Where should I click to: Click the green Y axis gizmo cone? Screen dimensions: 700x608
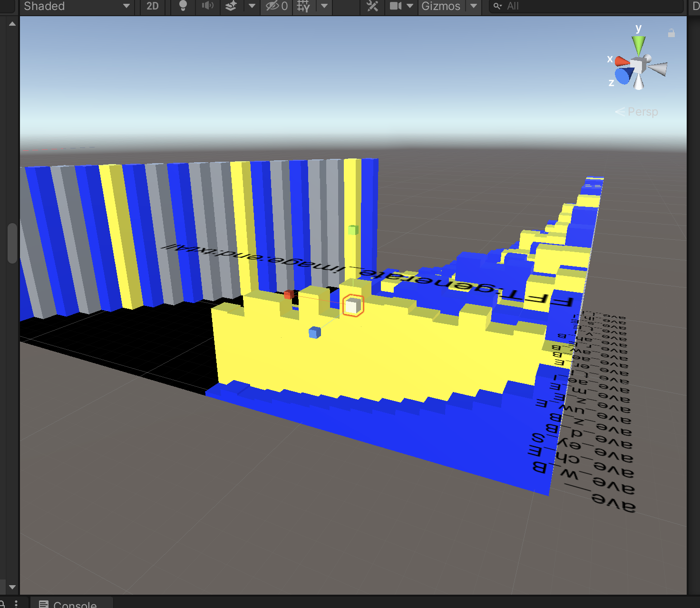pos(639,45)
